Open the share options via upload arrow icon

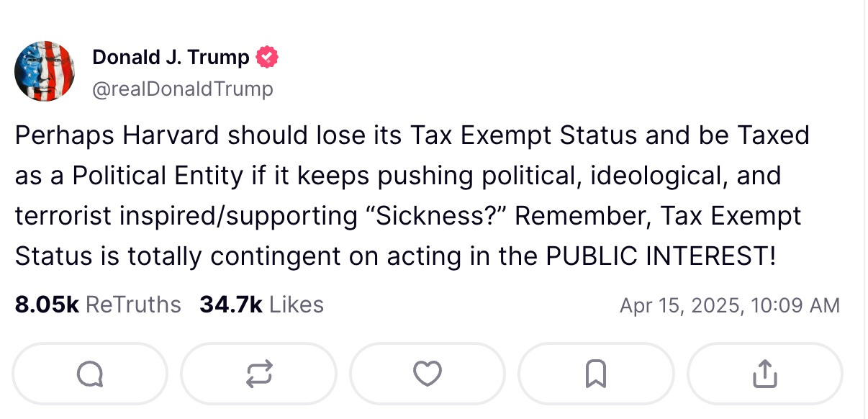(765, 373)
